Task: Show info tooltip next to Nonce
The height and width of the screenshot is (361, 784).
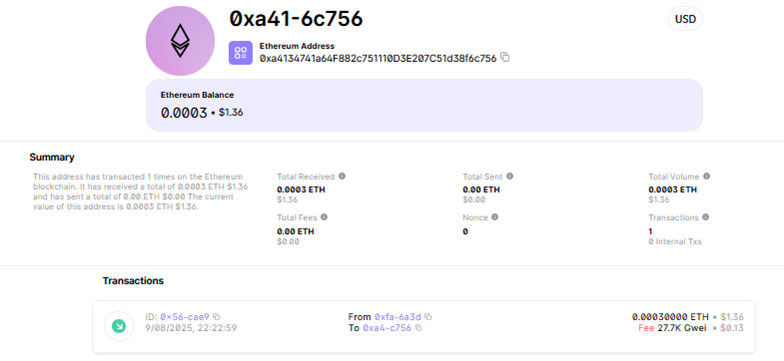Action: pyautogui.click(x=494, y=218)
